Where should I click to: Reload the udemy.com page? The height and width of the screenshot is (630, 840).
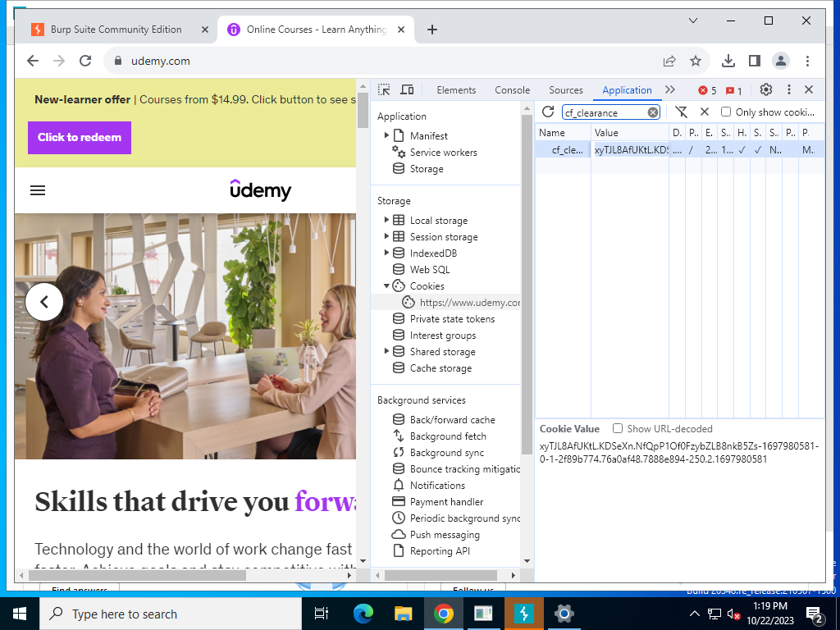pyautogui.click(x=85, y=61)
